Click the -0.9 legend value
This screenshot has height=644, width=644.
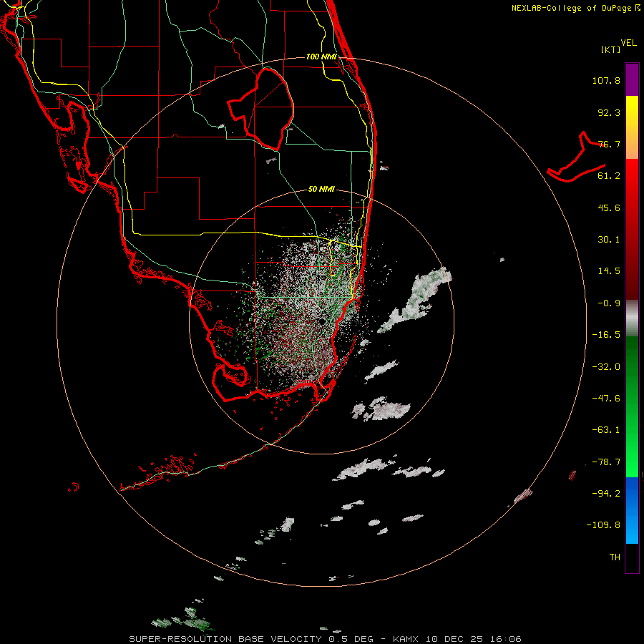click(x=609, y=303)
